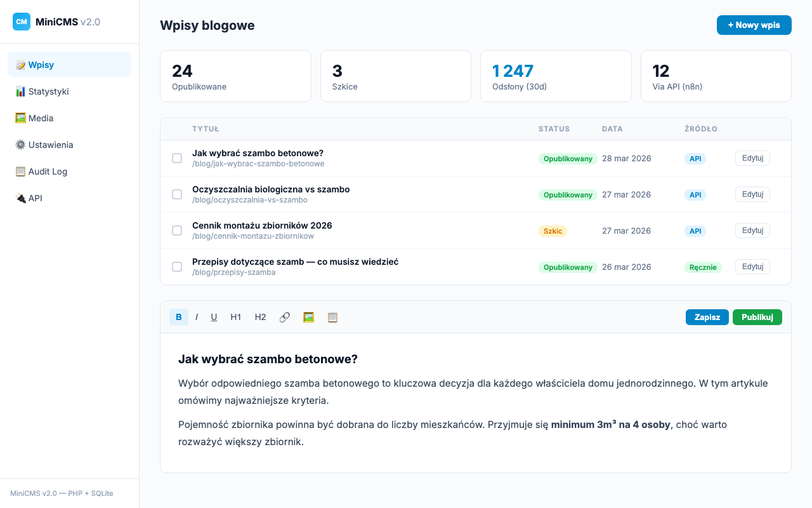This screenshot has height=508, width=812.
Task: Set heading level H1 in editor
Action: [x=236, y=317]
